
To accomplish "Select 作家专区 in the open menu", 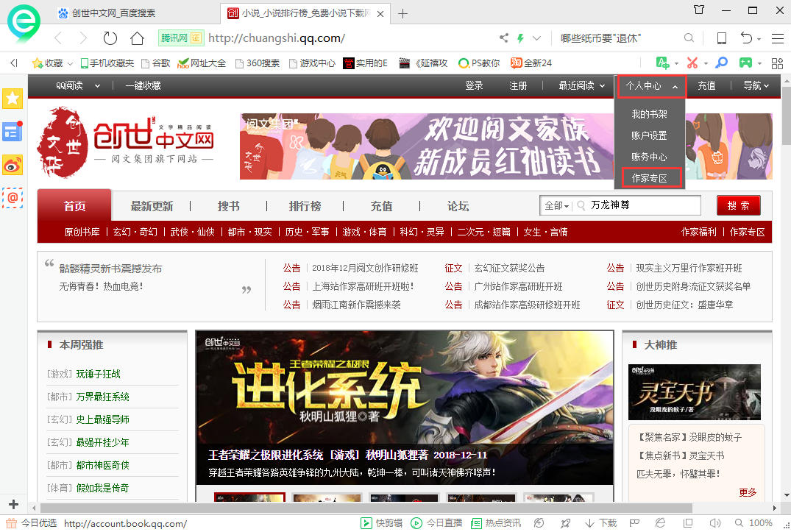I will point(650,177).
